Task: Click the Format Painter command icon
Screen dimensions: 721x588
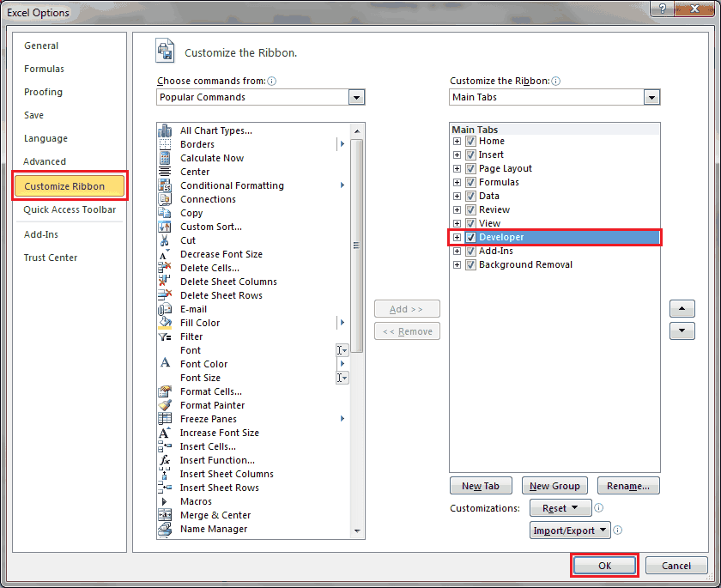Action: (167, 405)
